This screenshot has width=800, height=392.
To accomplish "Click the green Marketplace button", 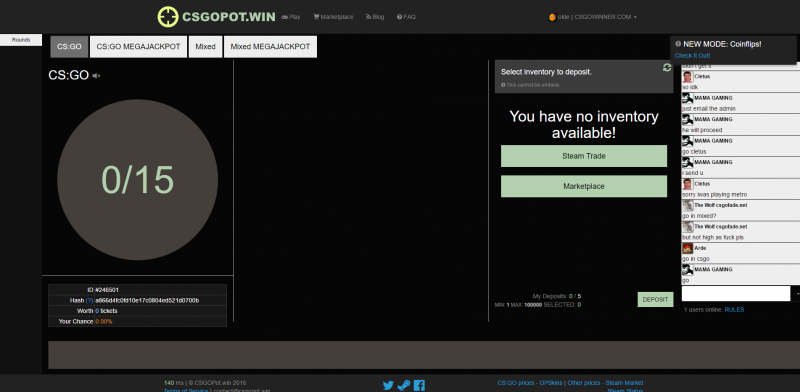I will (x=584, y=186).
